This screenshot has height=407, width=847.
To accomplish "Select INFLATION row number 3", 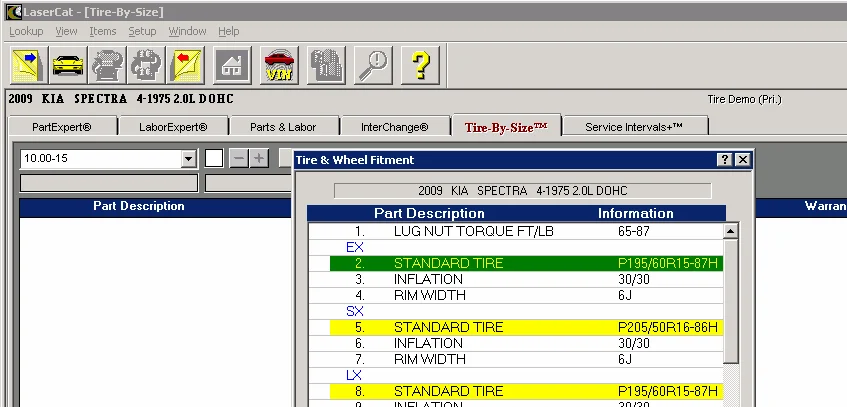I will [516, 279].
